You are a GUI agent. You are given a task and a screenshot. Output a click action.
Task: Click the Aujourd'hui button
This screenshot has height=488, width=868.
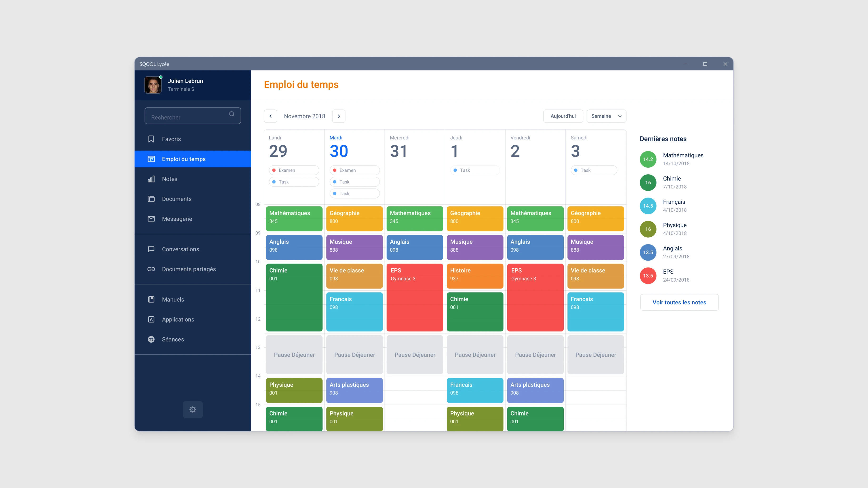(x=563, y=116)
